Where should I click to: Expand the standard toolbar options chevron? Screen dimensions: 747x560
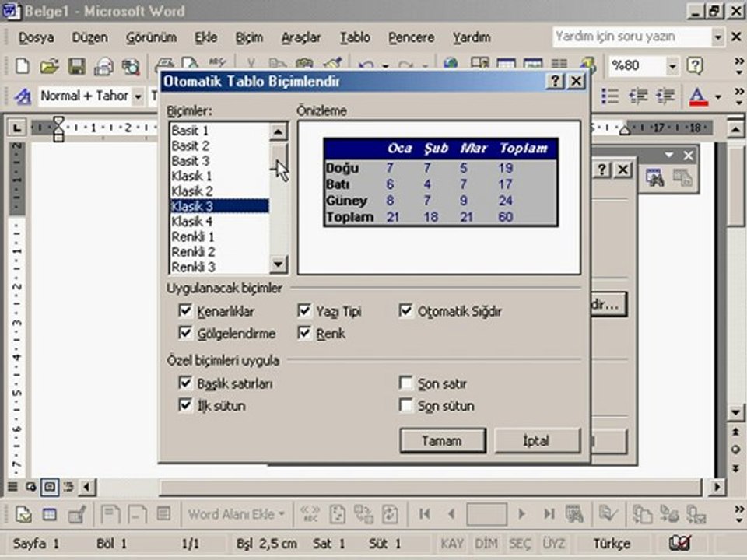tap(738, 65)
